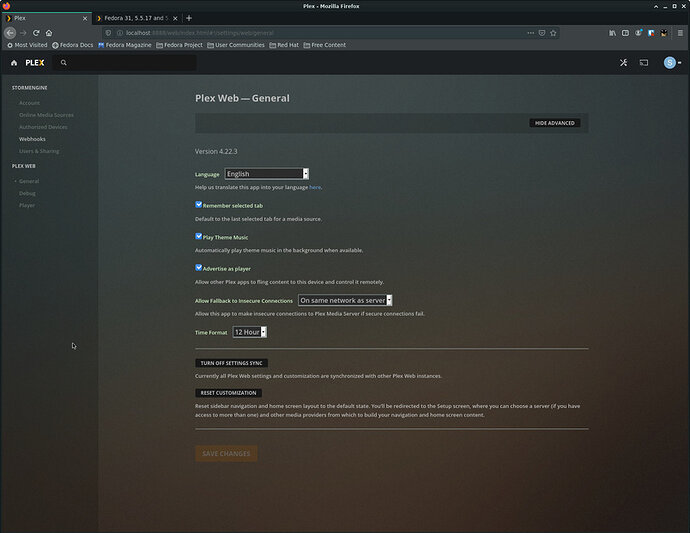Open the Firefox library icon

point(613,33)
